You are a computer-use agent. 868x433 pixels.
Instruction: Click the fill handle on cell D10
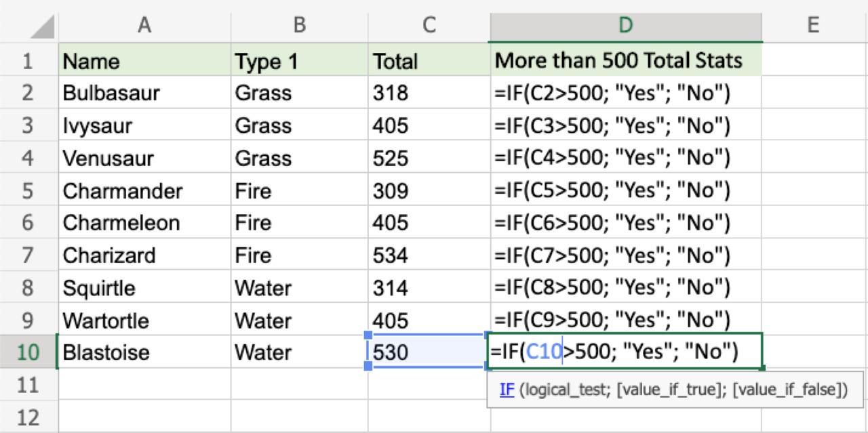pos(763,368)
